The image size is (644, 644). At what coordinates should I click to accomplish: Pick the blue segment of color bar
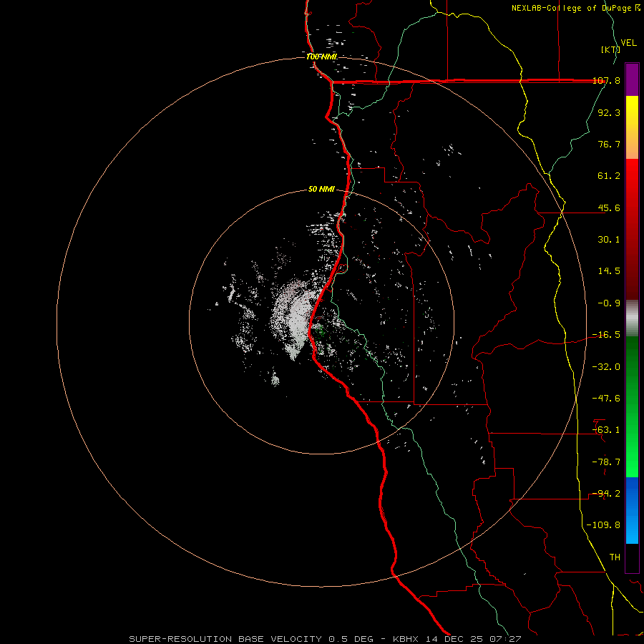click(x=632, y=510)
